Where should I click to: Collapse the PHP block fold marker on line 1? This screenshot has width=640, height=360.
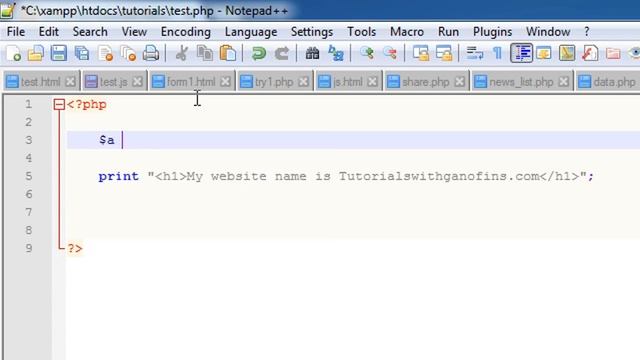tap(59, 104)
